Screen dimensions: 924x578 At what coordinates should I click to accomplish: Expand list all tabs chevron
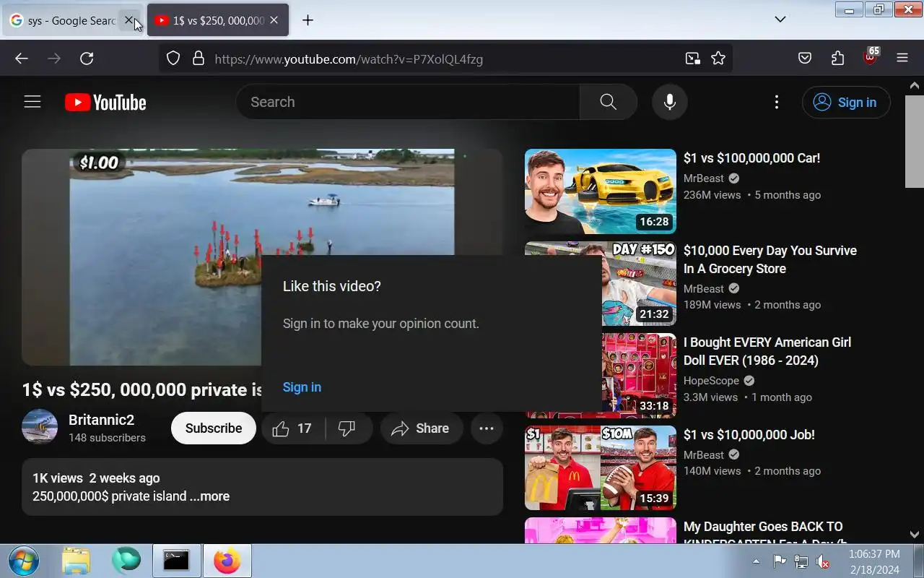780,20
